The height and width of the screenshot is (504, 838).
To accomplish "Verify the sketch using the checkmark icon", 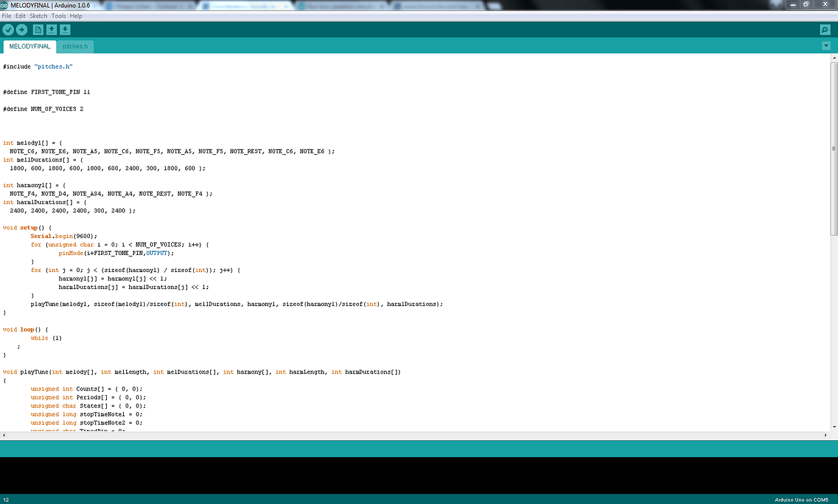I will [x=8, y=29].
